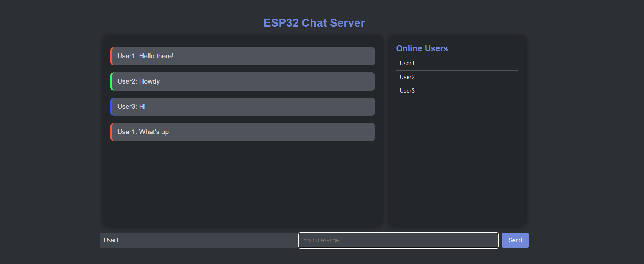Focus the 'Your message' input field
Viewport: 644px width, 264px height.
[x=398, y=240]
